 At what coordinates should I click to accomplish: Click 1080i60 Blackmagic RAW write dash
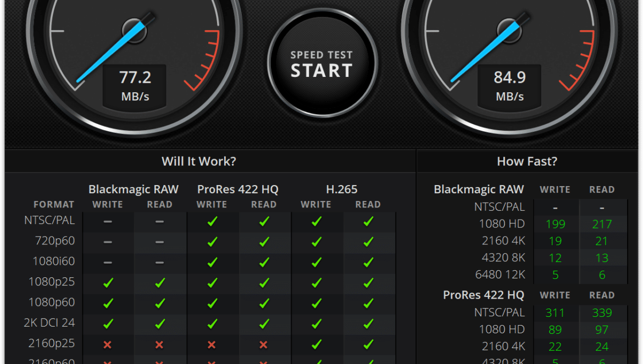pos(107,262)
